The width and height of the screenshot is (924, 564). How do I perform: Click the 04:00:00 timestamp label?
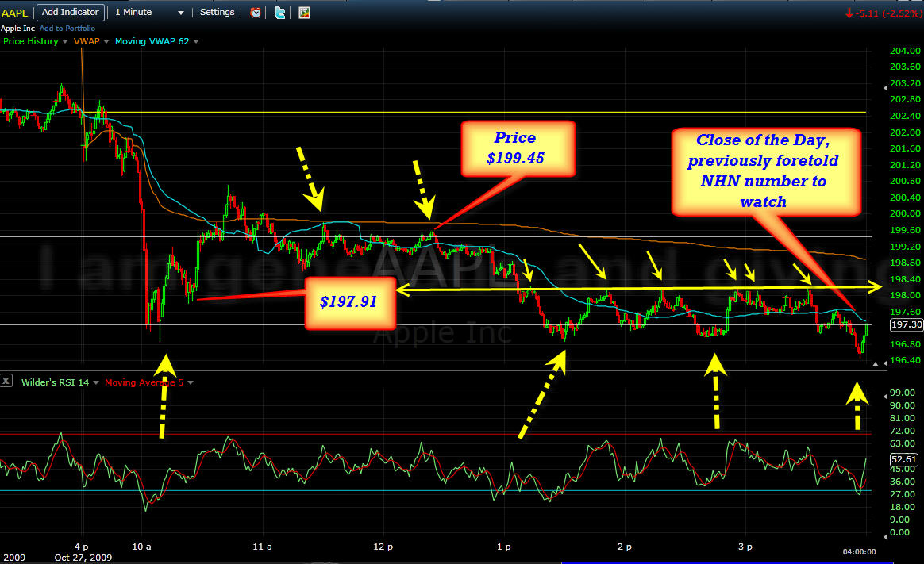859,551
